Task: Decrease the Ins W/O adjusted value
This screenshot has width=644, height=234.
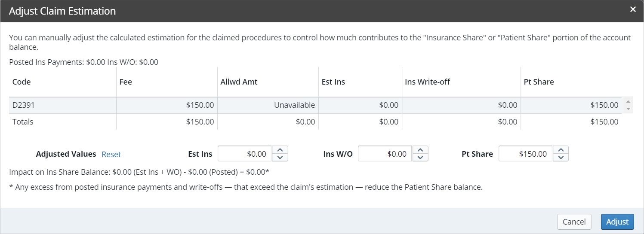Action: 420,158
